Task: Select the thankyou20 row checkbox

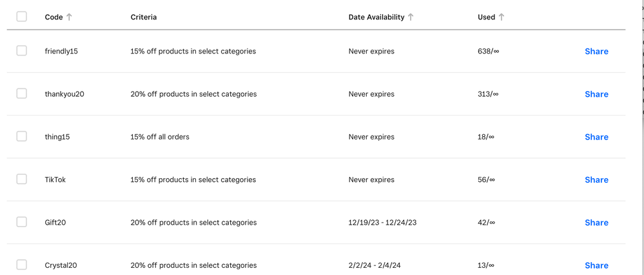Action: tap(22, 94)
